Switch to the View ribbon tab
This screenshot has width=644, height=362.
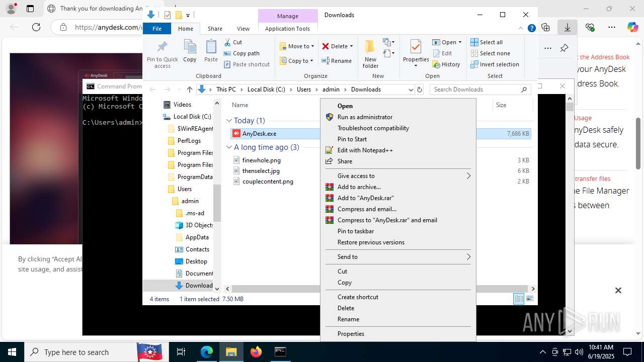point(243,29)
